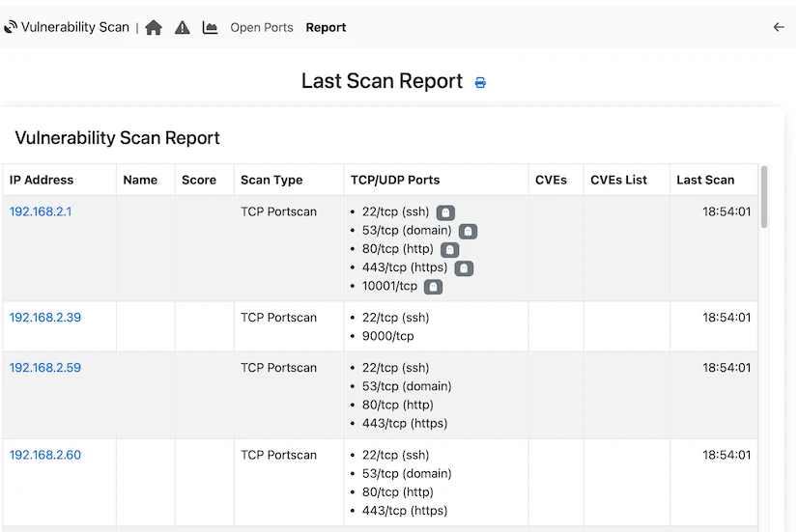This screenshot has width=799, height=532.
Task: Click the back arrow at top right
Action: tap(779, 27)
